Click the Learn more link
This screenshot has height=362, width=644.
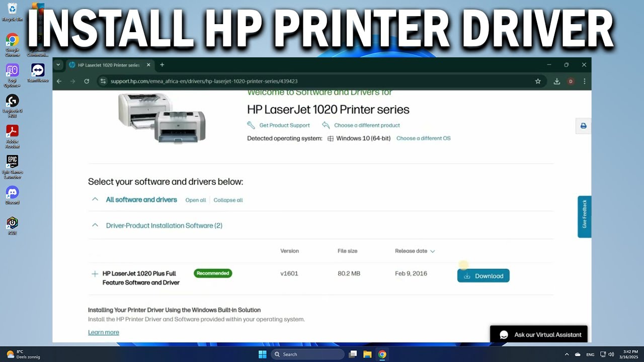(104, 332)
